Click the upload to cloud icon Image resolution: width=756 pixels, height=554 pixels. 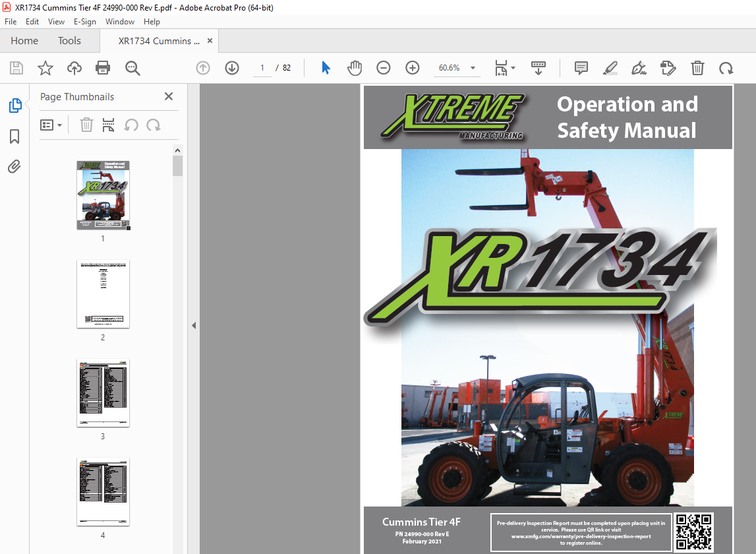click(x=74, y=68)
